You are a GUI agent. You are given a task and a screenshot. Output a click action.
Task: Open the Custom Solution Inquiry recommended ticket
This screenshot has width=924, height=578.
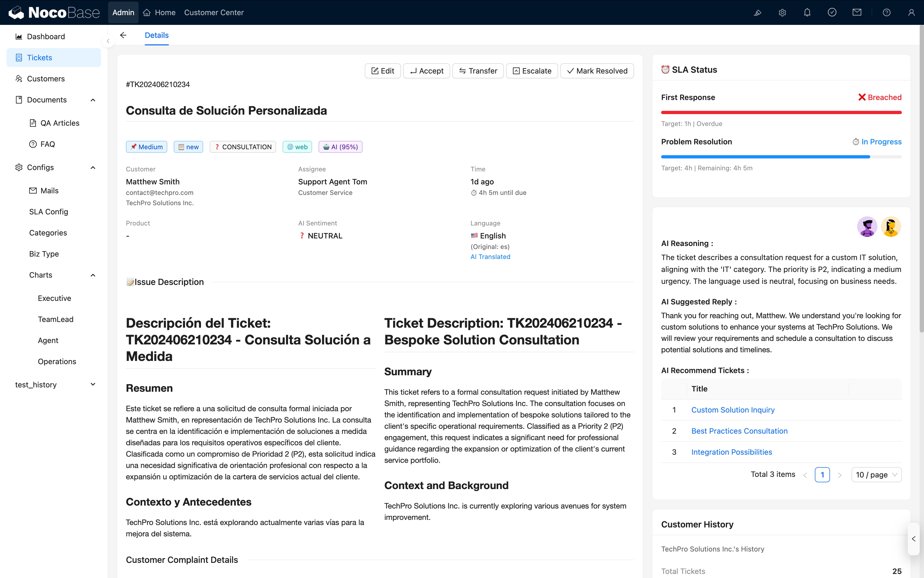click(x=733, y=409)
